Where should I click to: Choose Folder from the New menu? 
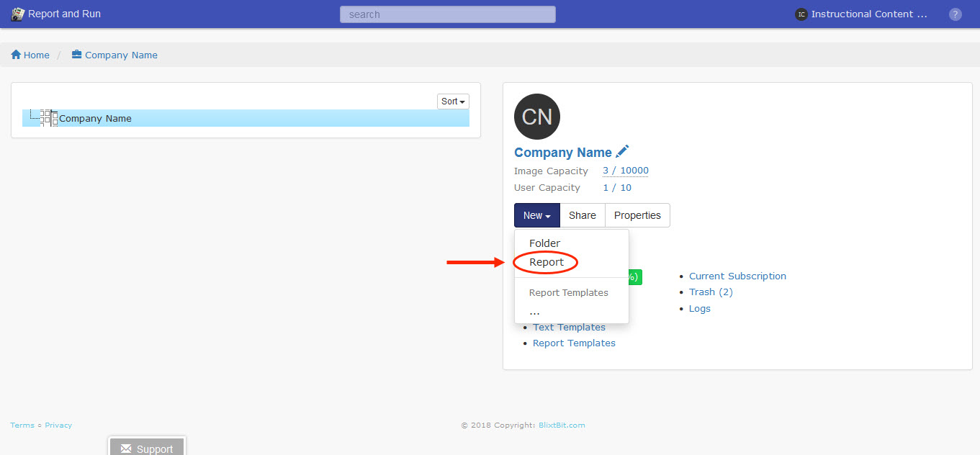tap(544, 243)
